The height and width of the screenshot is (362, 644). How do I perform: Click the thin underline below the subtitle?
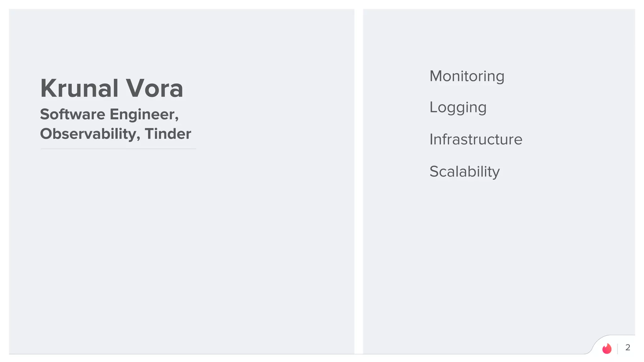point(118,149)
